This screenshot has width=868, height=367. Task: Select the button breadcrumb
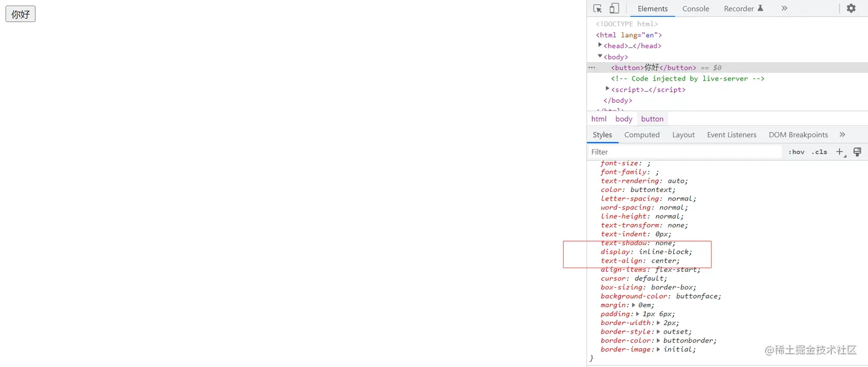652,119
